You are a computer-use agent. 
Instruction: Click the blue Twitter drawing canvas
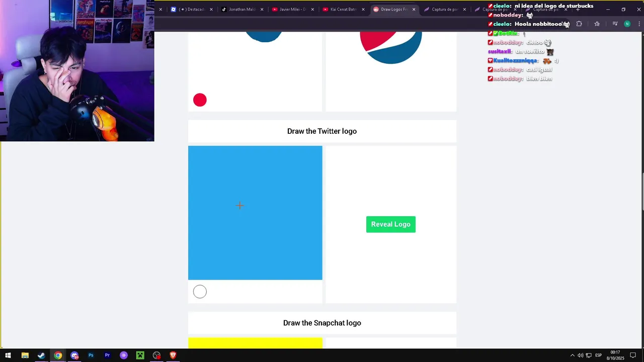[255, 213]
